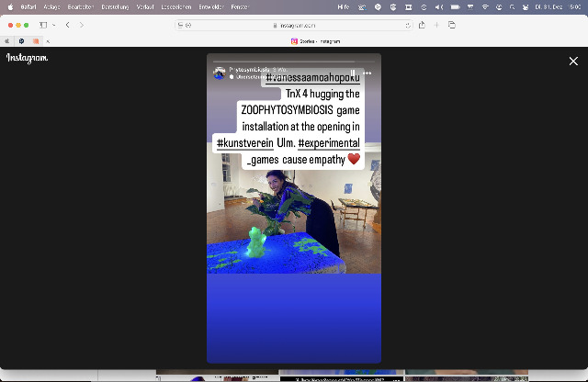Click the instagram.com address bar
This screenshot has width=588, height=382.
293,25
